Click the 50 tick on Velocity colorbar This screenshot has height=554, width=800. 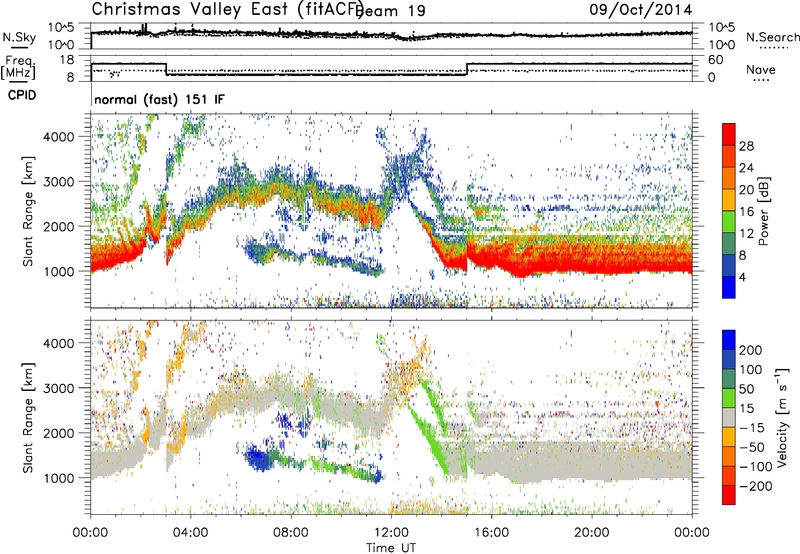click(746, 389)
